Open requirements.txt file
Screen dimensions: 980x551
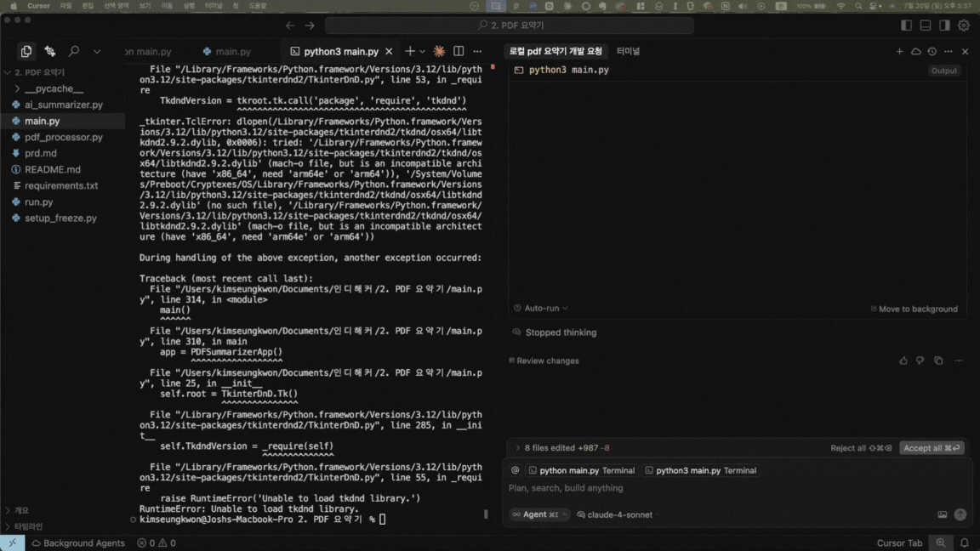pyautogui.click(x=62, y=185)
